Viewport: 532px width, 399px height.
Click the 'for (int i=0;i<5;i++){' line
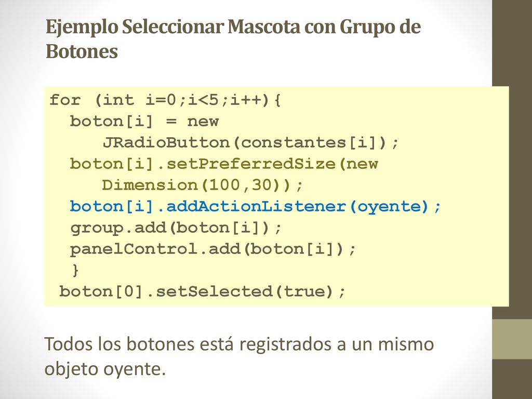point(165,100)
